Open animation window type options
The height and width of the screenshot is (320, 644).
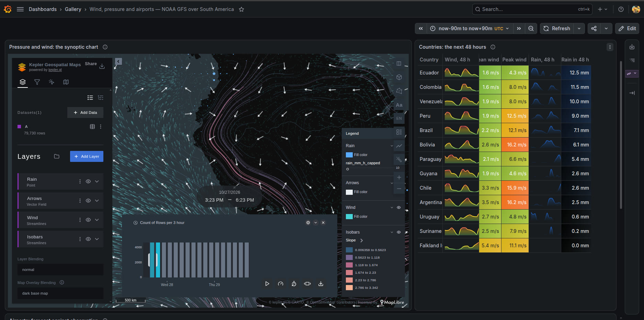[x=307, y=284]
